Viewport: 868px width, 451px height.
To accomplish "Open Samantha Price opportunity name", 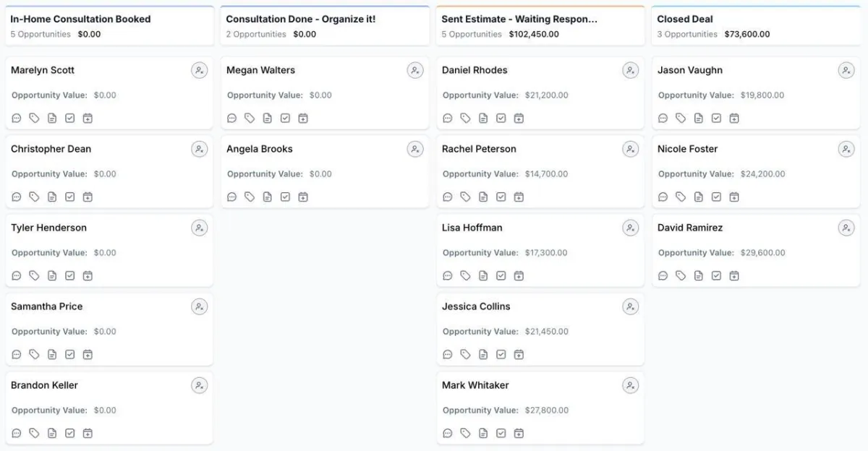I will 46,306.
